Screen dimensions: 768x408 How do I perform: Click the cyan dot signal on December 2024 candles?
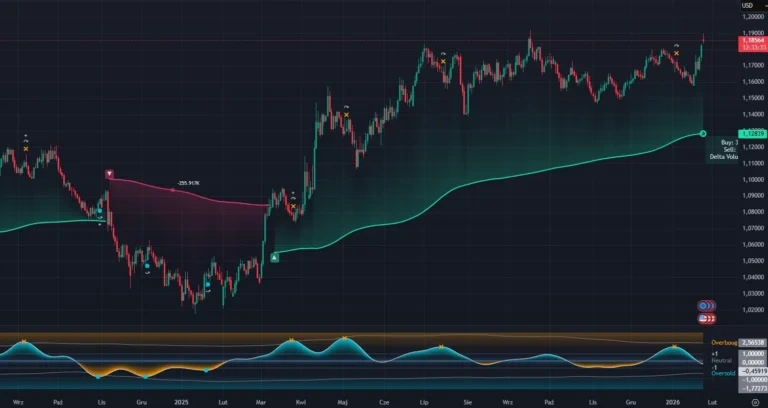click(x=147, y=266)
